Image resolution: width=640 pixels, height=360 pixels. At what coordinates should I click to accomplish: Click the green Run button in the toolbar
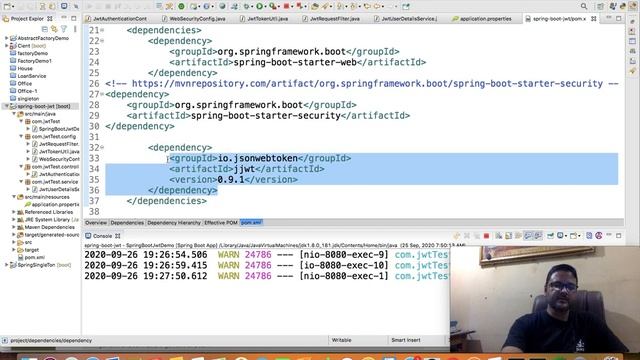click(x=259, y=6)
